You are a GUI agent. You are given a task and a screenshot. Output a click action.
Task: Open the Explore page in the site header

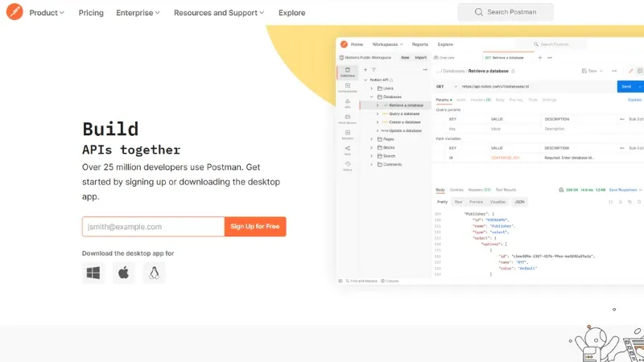pyautogui.click(x=291, y=13)
